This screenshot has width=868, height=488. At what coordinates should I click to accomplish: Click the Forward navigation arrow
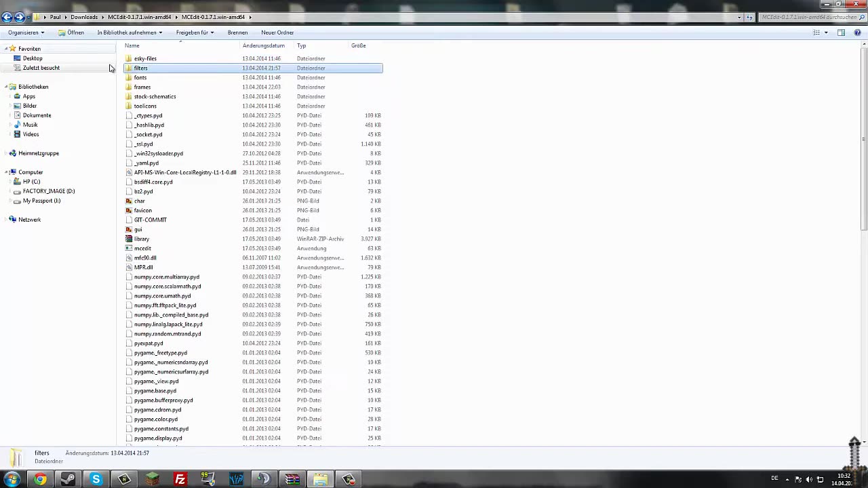coord(20,17)
